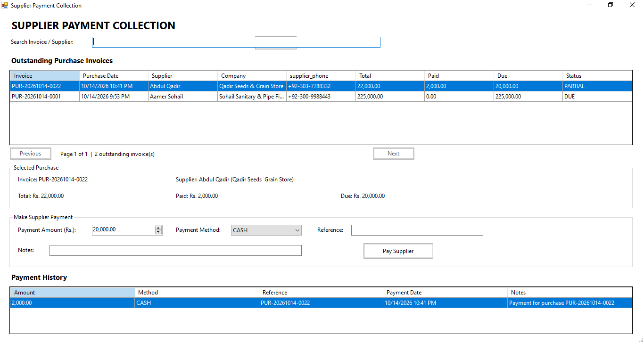Decrease Payment Amount with the down arrow
Screen dimensions: 644x343
coord(158,232)
